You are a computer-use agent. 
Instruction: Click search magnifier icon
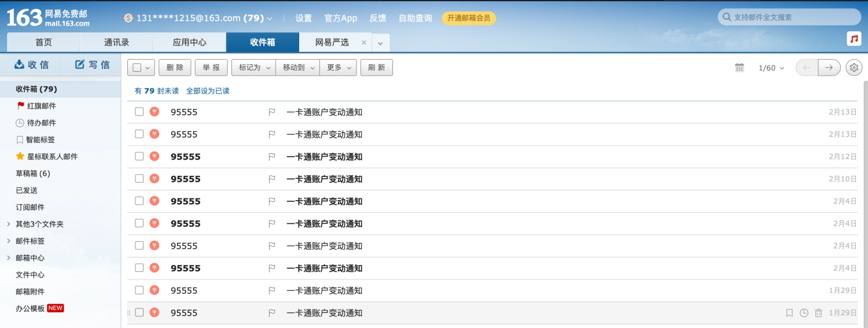[726, 17]
